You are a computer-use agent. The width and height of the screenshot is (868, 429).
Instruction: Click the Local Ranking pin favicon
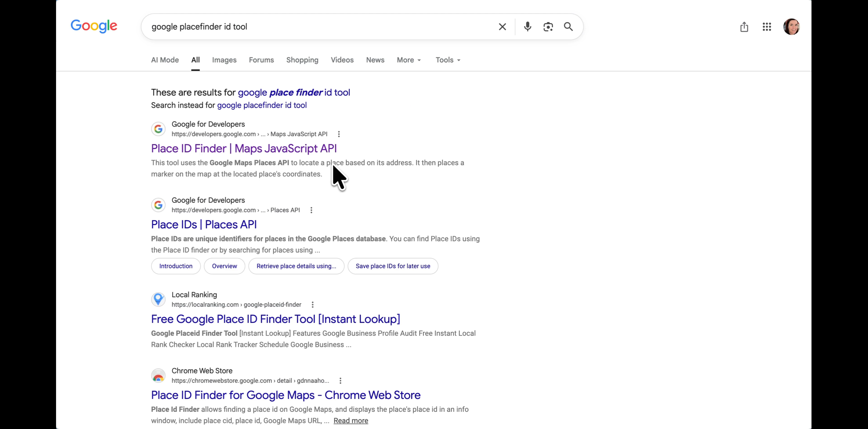pyautogui.click(x=158, y=299)
